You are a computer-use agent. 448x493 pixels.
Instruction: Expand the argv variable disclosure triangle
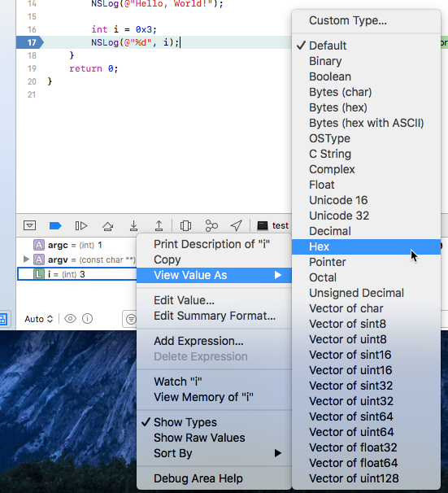tap(26, 260)
